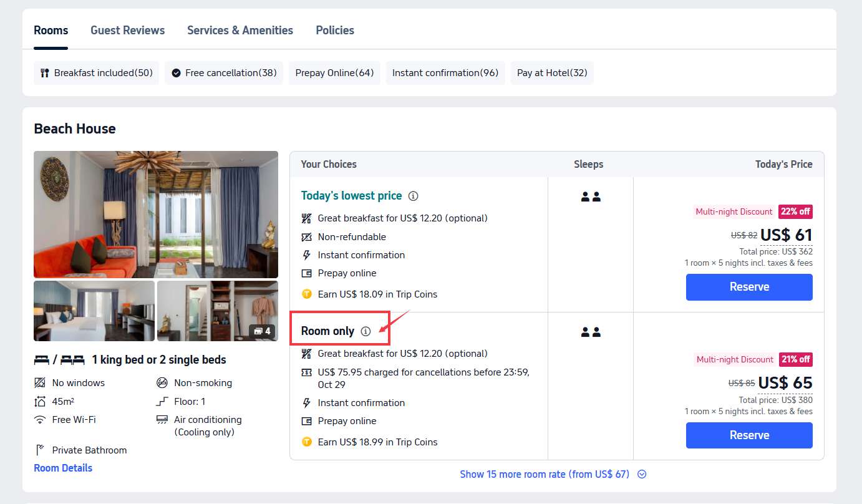Screen dimensions: 862x504
Task: Click the Trip Coins coin icon
Action: 306,294
